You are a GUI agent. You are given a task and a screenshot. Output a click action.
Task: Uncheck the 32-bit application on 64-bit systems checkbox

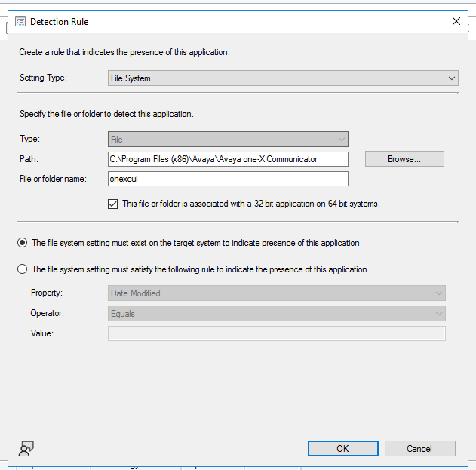coord(112,204)
